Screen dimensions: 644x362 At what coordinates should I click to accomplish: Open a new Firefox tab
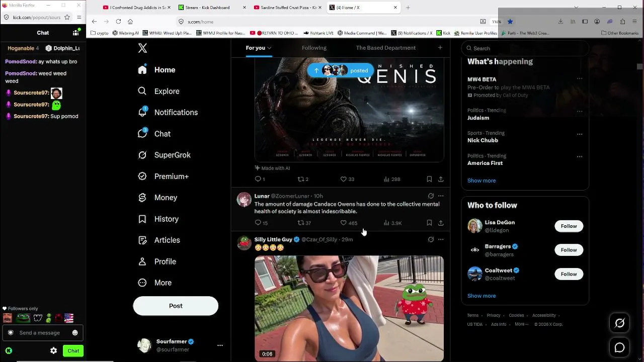408,8
